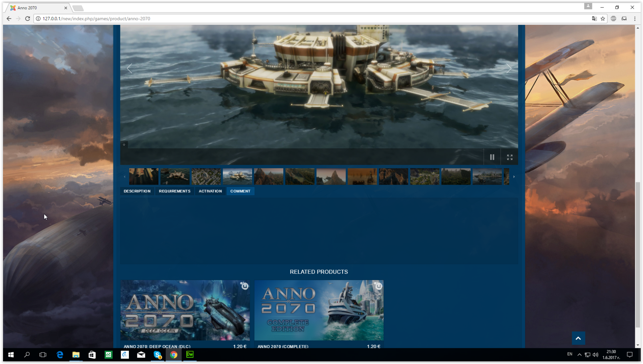Jump back to top with the up-arrow button
This screenshot has height=364, width=643.
click(x=578, y=338)
